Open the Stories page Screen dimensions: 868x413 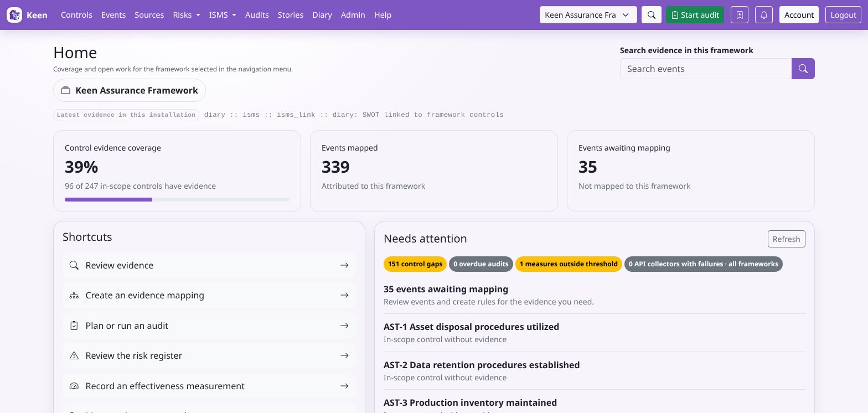click(x=291, y=15)
